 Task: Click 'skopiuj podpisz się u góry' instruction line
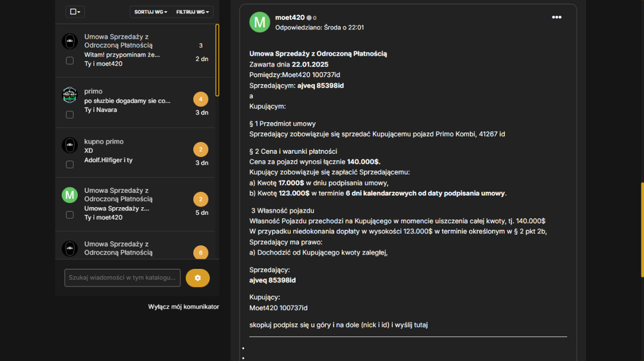(339, 325)
